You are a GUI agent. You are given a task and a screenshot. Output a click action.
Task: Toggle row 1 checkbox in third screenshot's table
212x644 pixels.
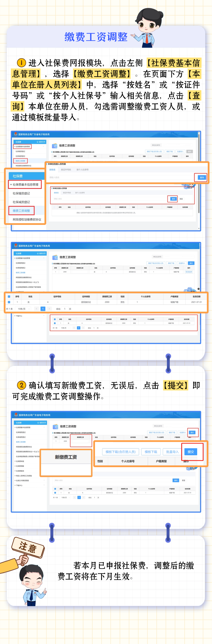pyautogui.click(x=55, y=493)
